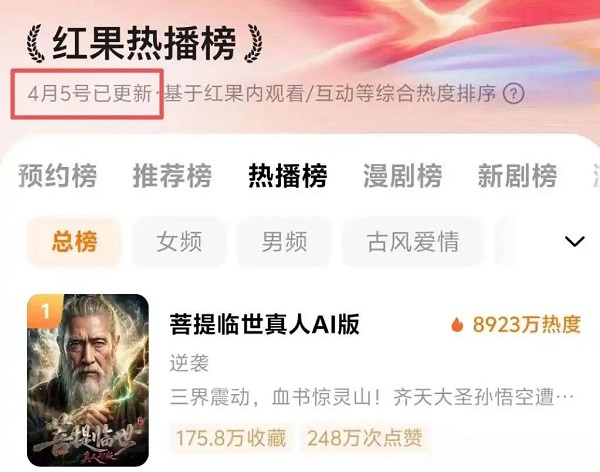This screenshot has height=472, width=600.
Task: Tap the 175.8万收藏 badge
Action: point(231,438)
